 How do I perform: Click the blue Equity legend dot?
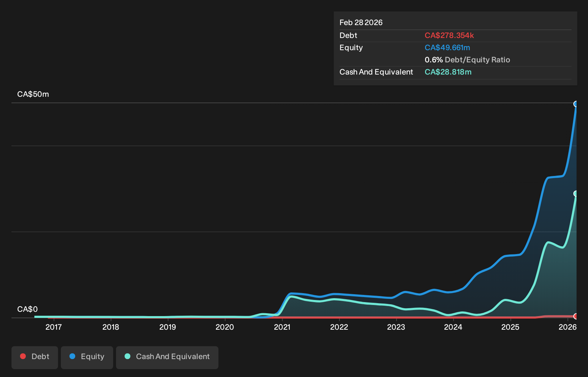[72, 356]
